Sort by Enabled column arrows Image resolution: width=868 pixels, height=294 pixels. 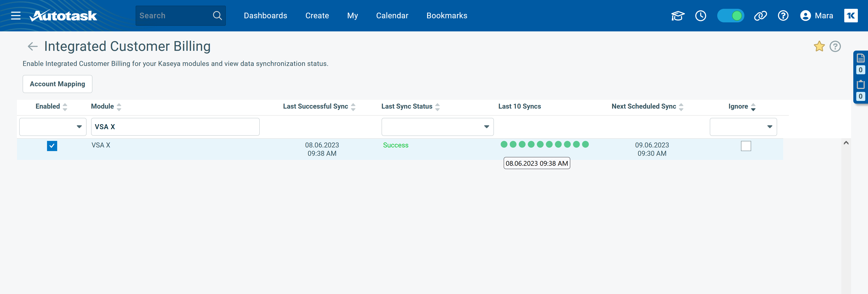pyautogui.click(x=65, y=107)
